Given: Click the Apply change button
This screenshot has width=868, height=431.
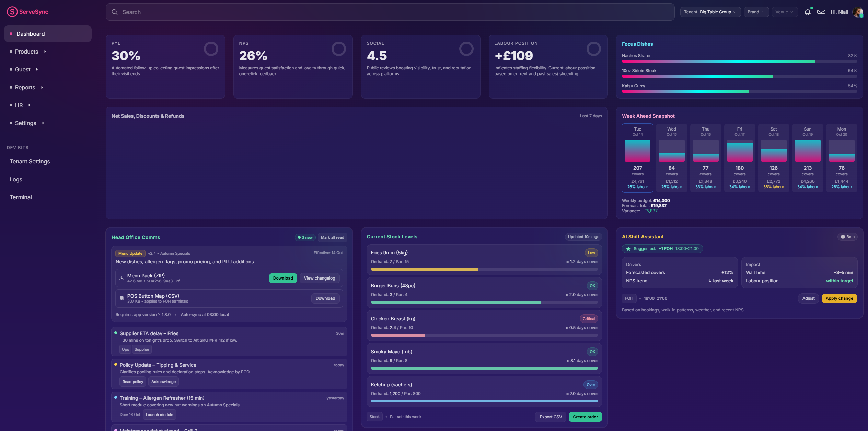Looking at the screenshot, I should (839, 298).
